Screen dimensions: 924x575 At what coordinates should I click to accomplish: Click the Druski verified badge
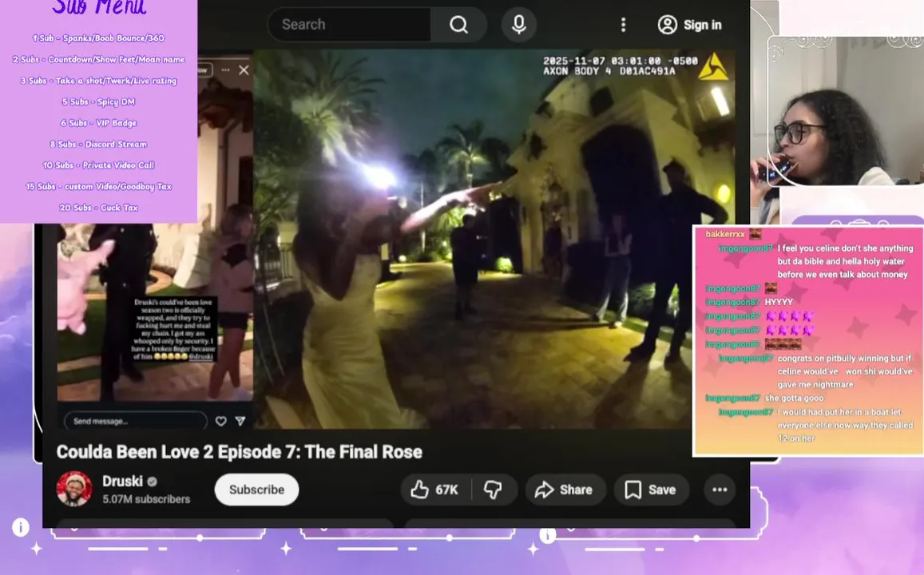click(152, 482)
